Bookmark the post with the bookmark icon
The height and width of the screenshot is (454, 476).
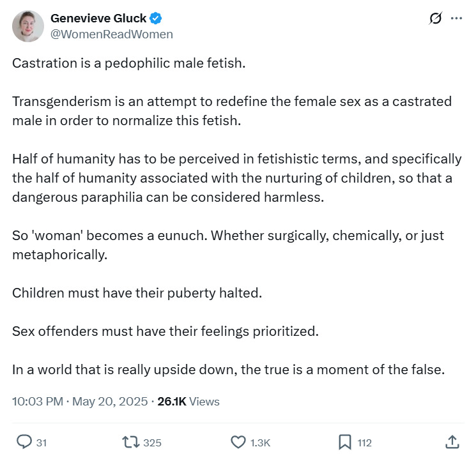[345, 442]
